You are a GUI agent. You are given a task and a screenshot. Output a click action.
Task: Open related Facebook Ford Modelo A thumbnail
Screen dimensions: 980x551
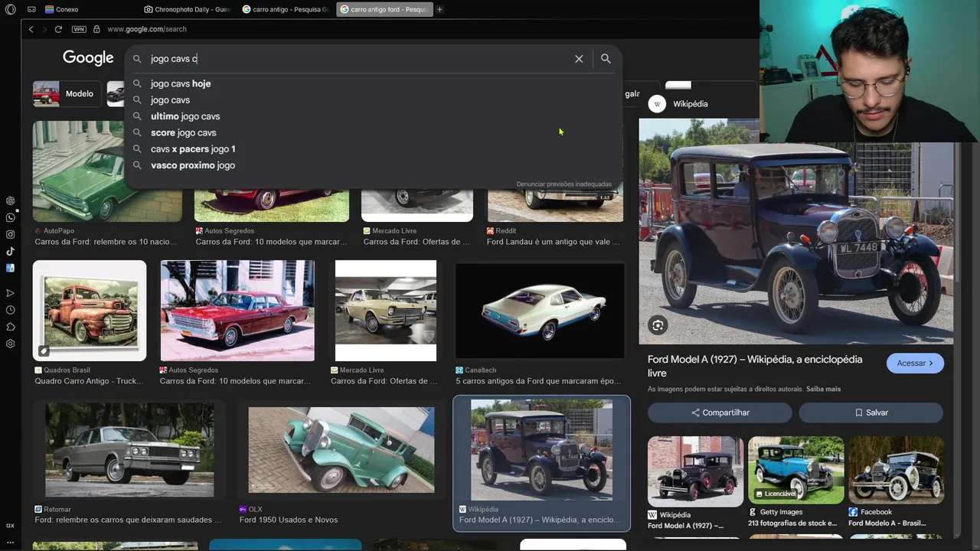pos(897,470)
